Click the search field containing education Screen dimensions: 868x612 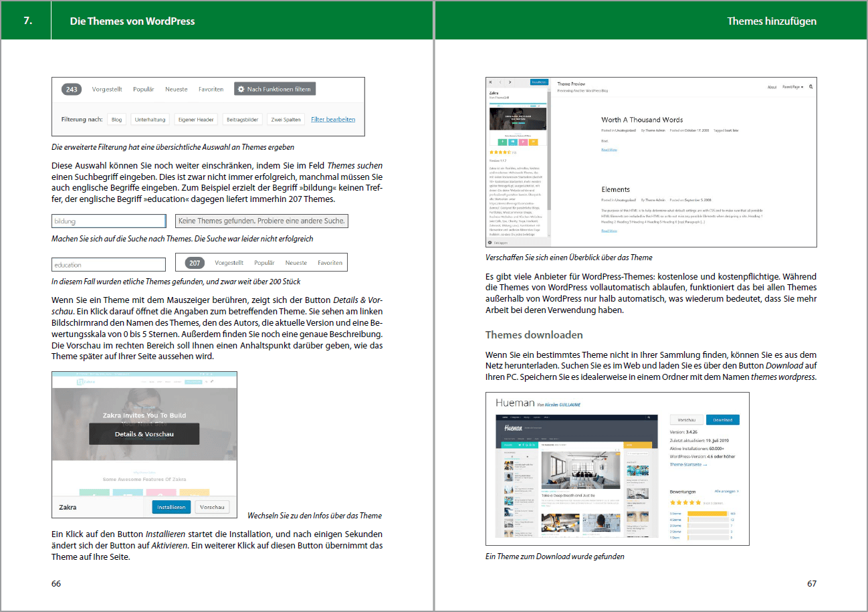[x=108, y=264]
